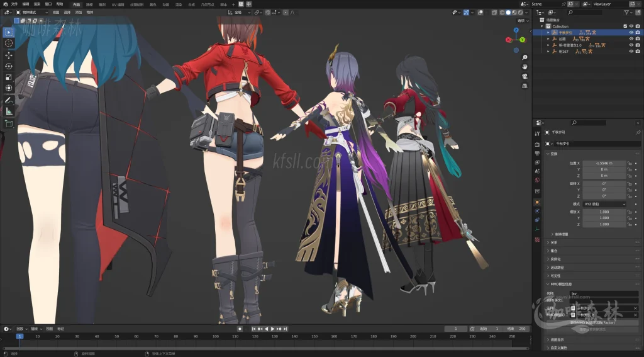Switch to 几何节点 workspace tab
The width and height of the screenshot is (644, 357).
pos(208,4)
